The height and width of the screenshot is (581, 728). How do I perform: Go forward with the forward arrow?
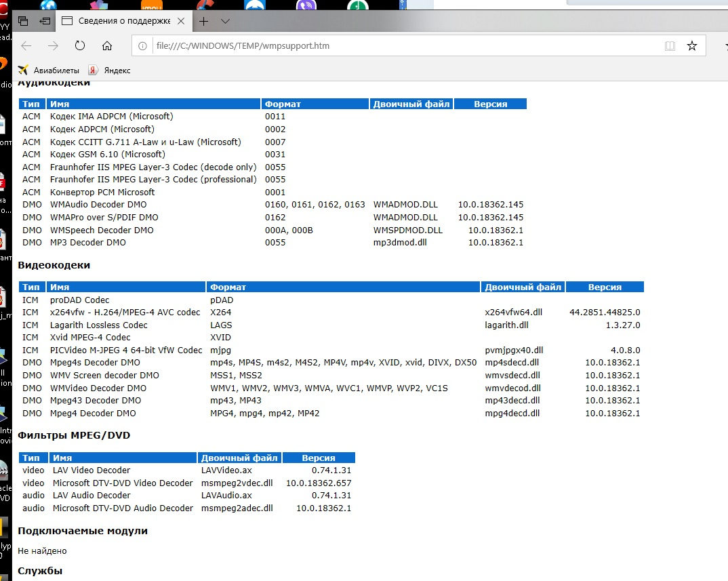point(54,45)
